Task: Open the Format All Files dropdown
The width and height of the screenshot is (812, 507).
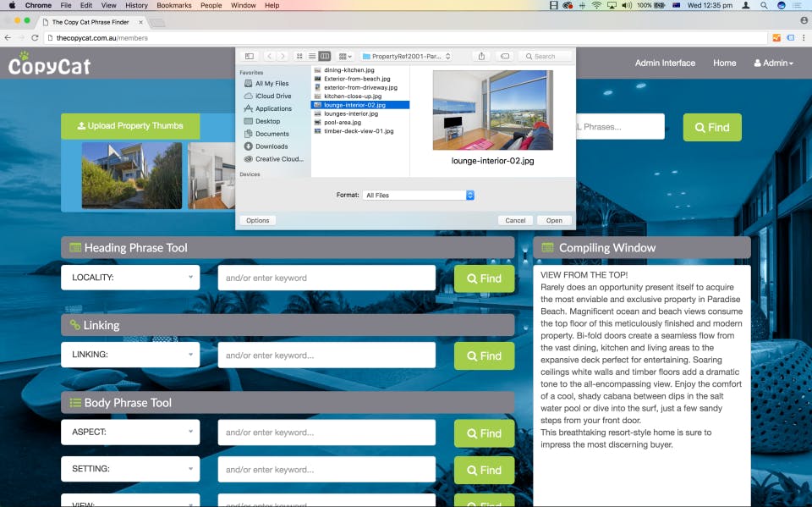Action: 419,195
